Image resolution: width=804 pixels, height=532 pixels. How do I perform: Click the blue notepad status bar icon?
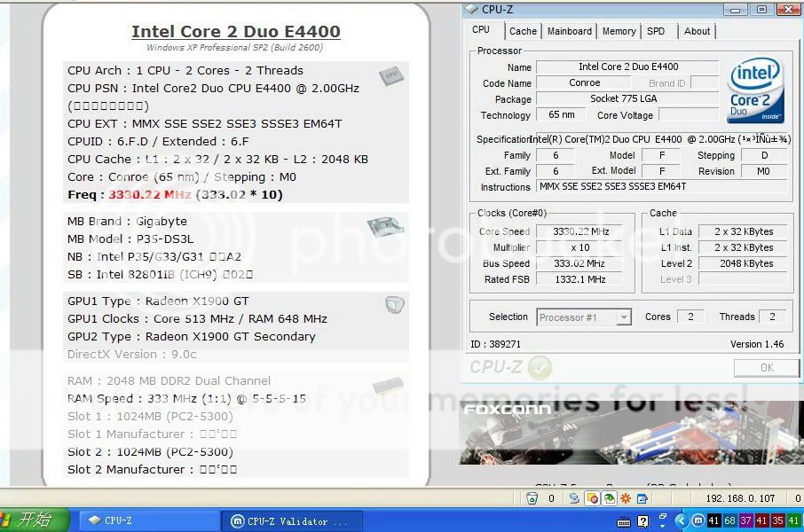(642, 498)
